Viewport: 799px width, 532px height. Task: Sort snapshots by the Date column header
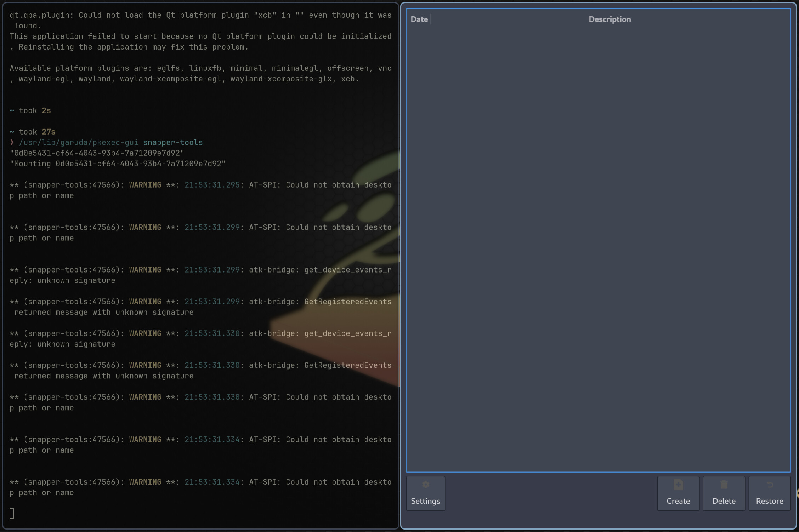click(x=419, y=19)
